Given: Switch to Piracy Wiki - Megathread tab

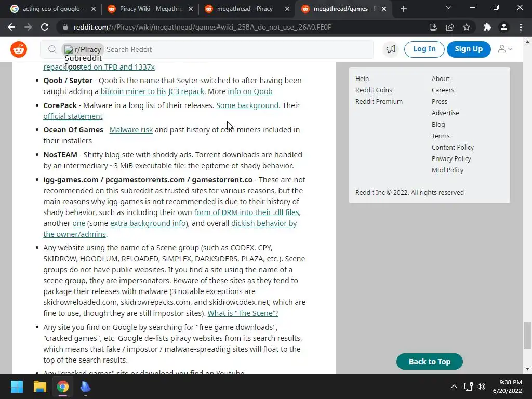Looking at the screenshot, I should (x=151, y=9).
